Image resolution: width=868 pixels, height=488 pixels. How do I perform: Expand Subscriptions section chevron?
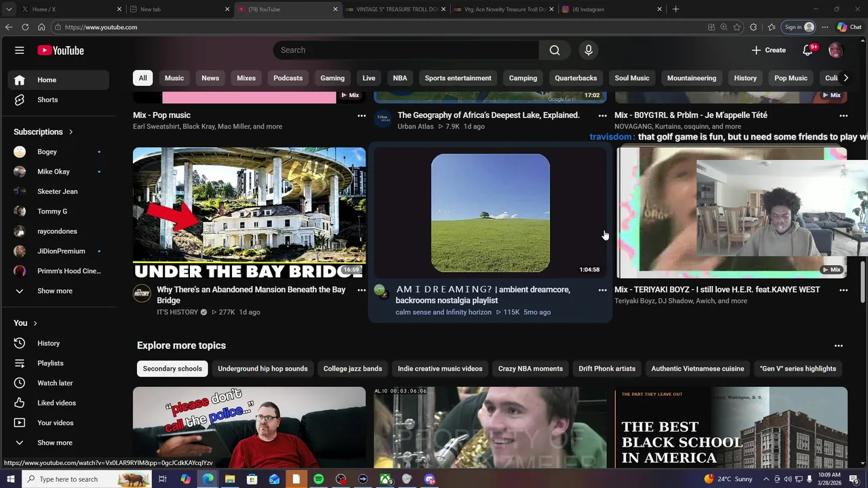tap(71, 131)
